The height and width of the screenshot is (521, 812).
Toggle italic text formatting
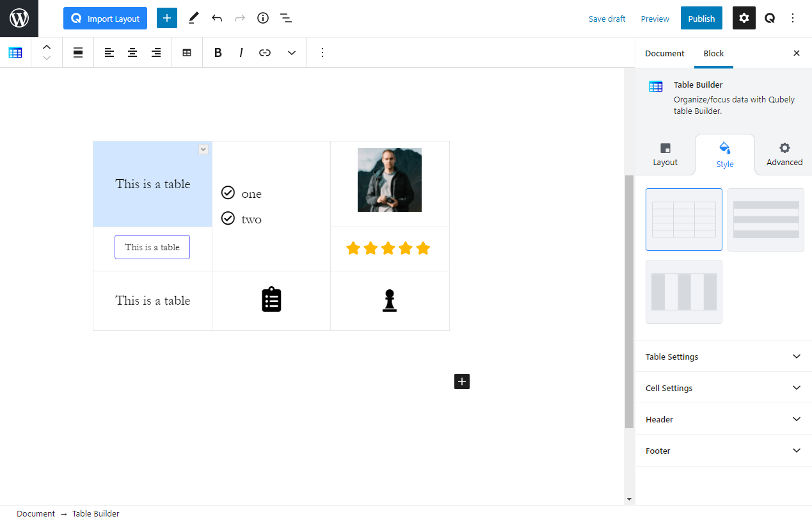(x=241, y=53)
